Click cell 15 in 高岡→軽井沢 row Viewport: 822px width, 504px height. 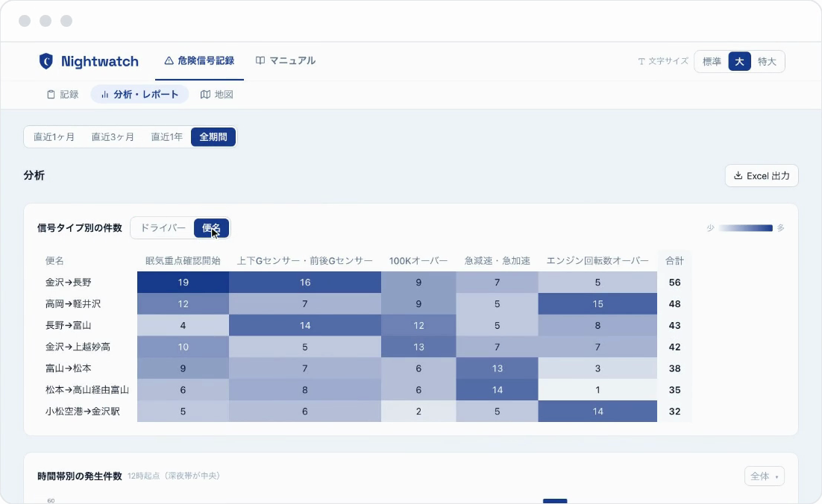[597, 304]
